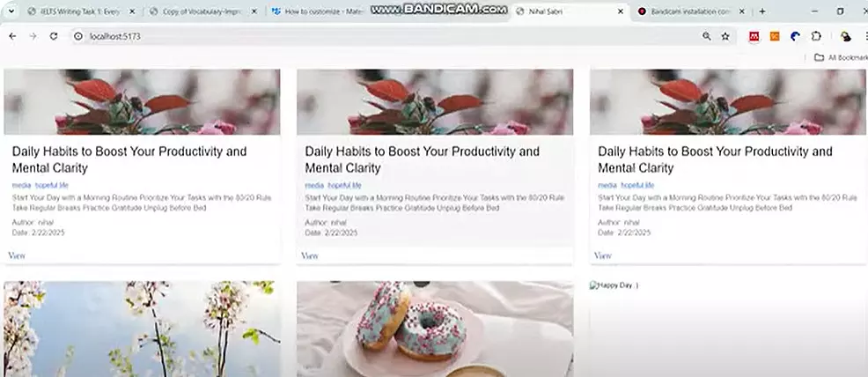Click the broken Happy Day image placeholder
868x377 pixels.
tap(614, 285)
